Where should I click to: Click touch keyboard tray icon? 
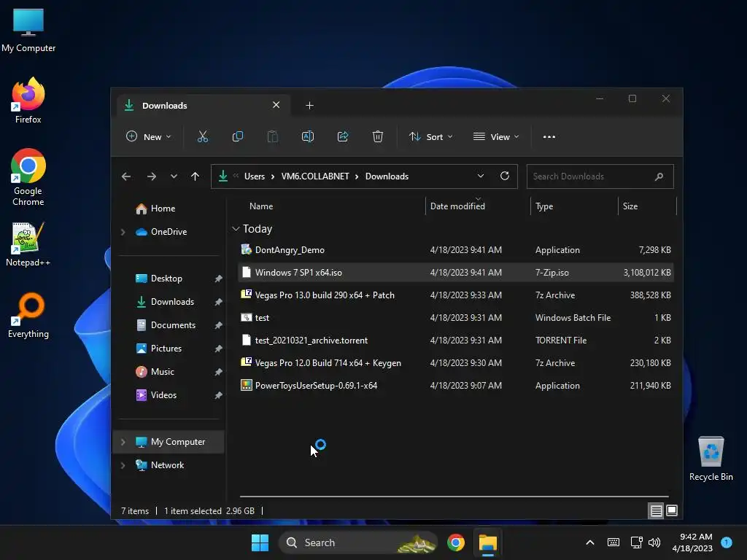[x=614, y=542]
